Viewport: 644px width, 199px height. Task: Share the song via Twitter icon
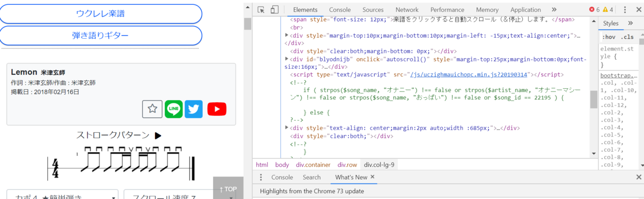(194, 109)
